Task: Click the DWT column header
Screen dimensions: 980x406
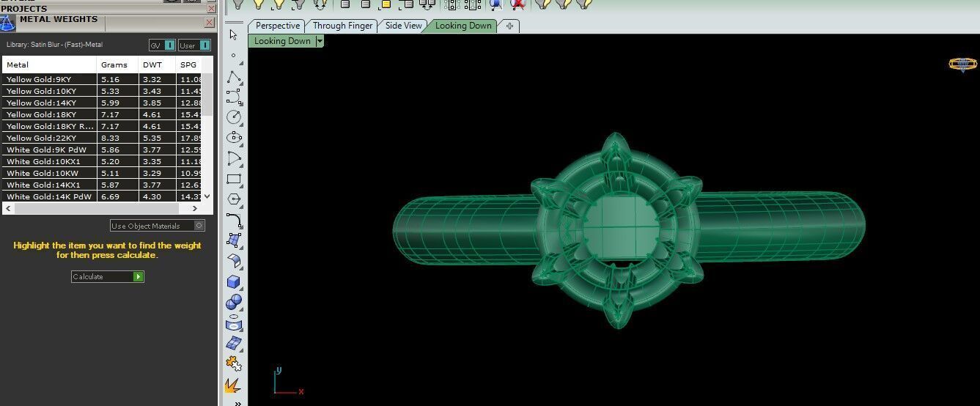Action: (157, 64)
